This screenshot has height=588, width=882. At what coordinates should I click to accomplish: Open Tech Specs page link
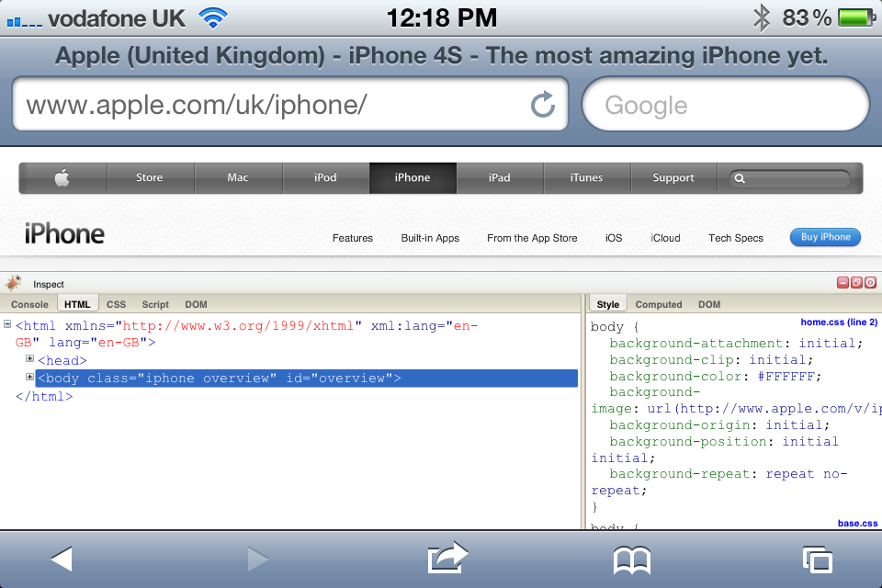click(735, 238)
